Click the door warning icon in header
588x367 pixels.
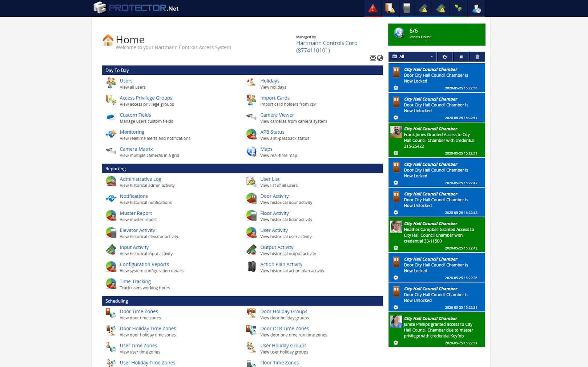click(x=390, y=8)
